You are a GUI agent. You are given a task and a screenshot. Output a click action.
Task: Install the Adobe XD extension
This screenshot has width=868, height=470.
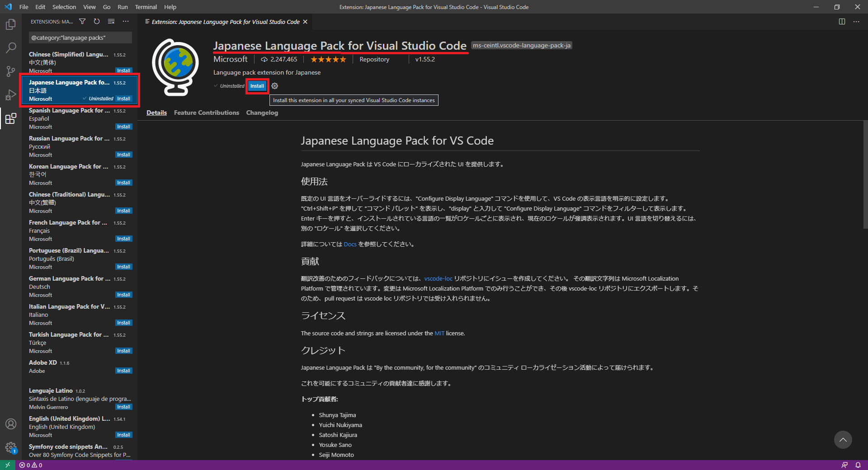pyautogui.click(x=123, y=371)
